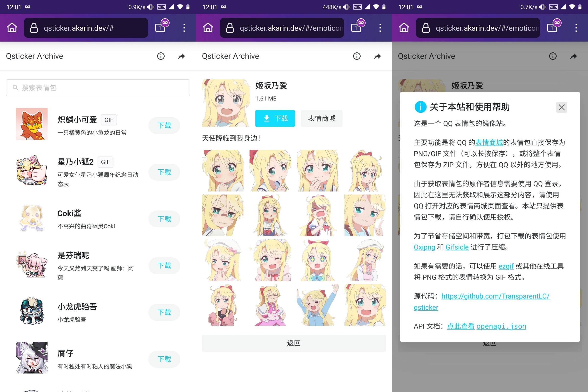Open the Gifsicle link in dialog

457,247
